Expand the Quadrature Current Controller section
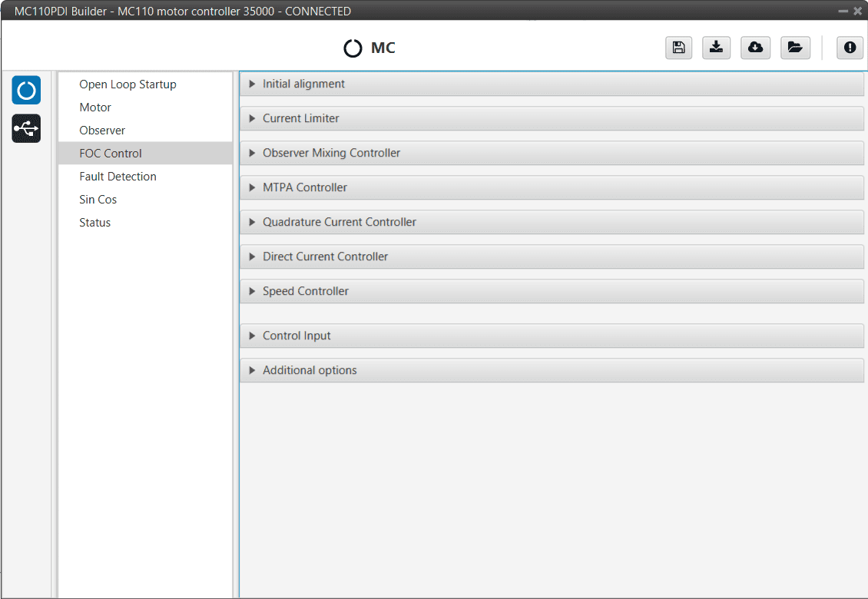 pos(552,222)
